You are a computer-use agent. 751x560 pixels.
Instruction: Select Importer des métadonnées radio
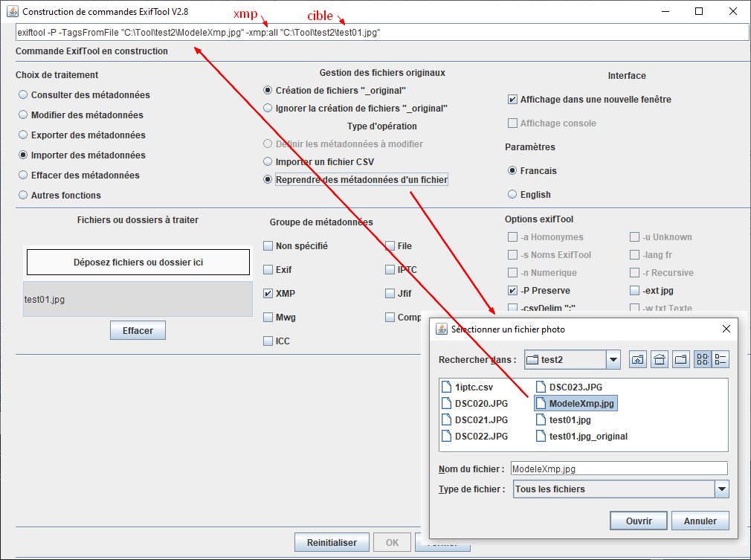[x=23, y=155]
